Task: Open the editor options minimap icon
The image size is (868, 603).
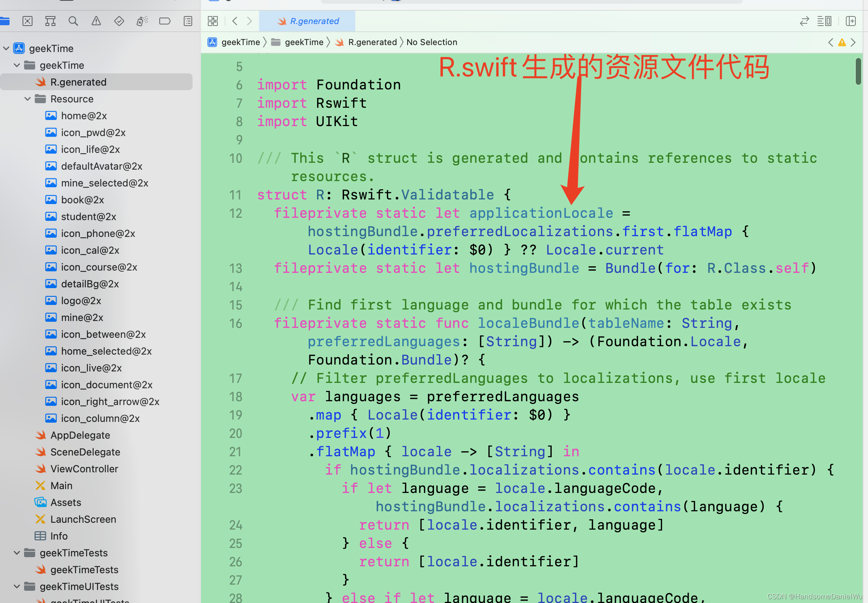Action: click(824, 21)
